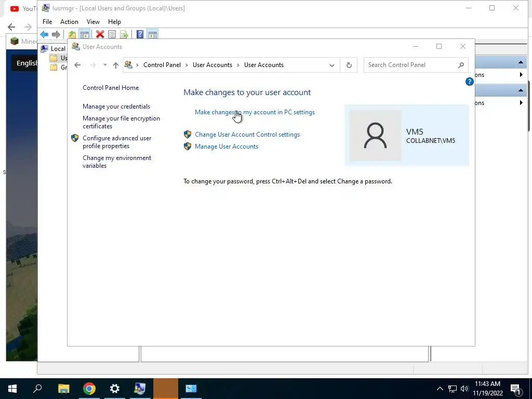Open Manage User Accounts link

[x=227, y=146]
